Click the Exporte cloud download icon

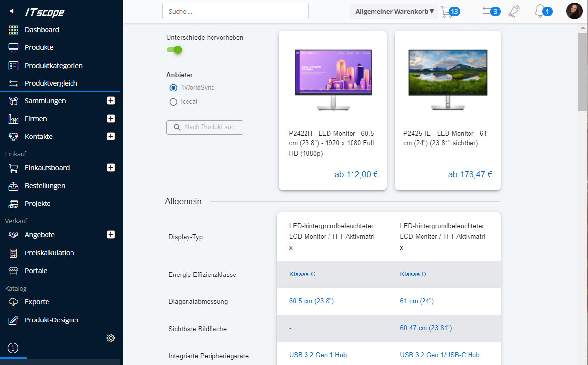pos(14,302)
